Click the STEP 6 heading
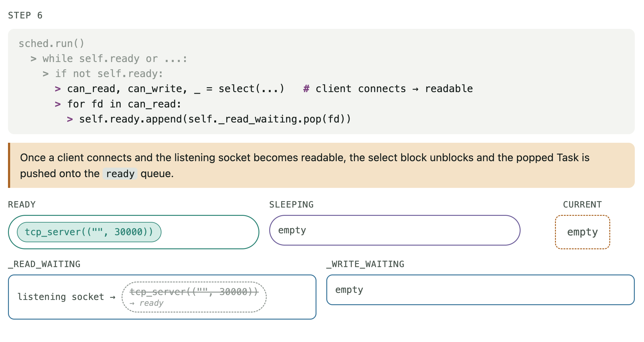 (25, 15)
